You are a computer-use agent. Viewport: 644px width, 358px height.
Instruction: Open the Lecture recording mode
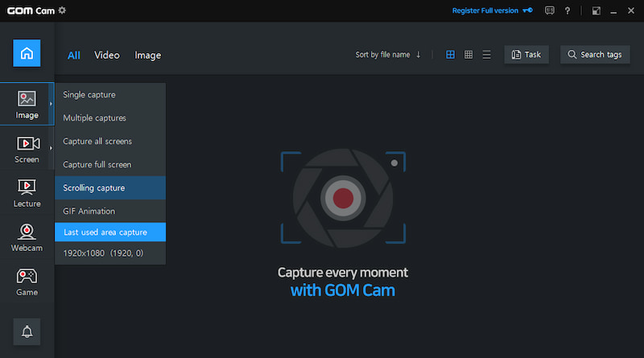tap(27, 193)
